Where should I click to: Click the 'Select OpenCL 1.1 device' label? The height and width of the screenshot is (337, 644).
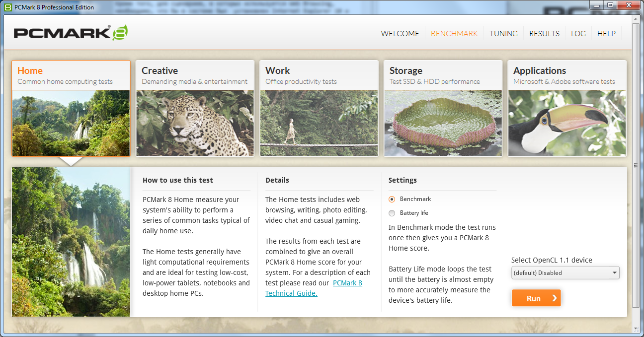(552, 260)
